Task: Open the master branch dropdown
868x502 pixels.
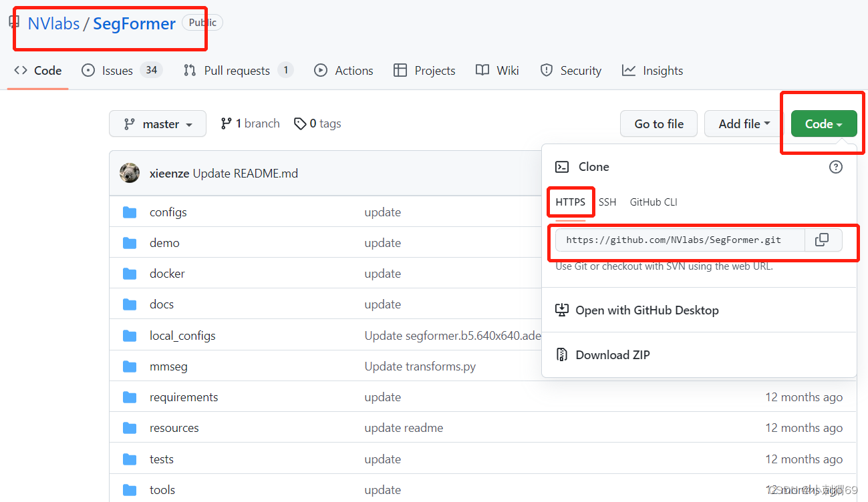Action: point(158,124)
